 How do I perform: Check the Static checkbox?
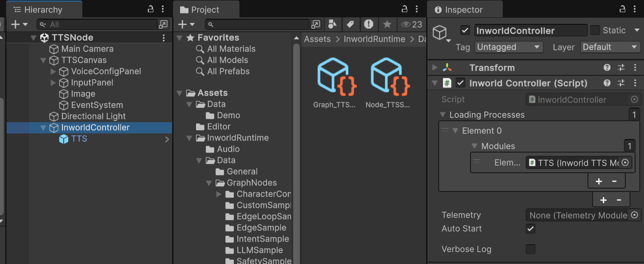coord(595,30)
